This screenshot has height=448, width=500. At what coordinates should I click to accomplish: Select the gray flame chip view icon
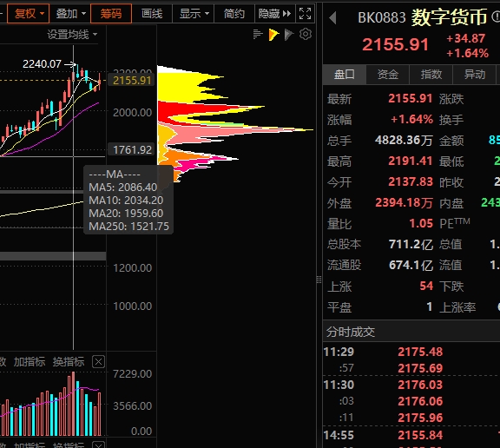point(288,34)
